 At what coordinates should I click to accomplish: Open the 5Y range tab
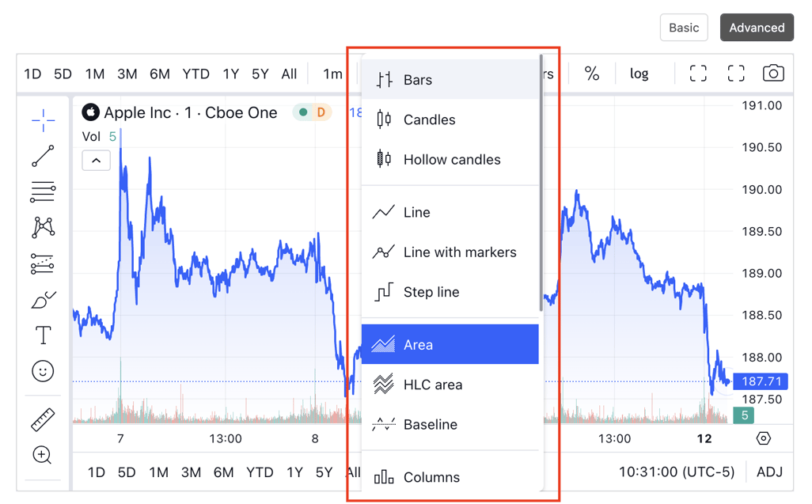pyautogui.click(x=260, y=73)
